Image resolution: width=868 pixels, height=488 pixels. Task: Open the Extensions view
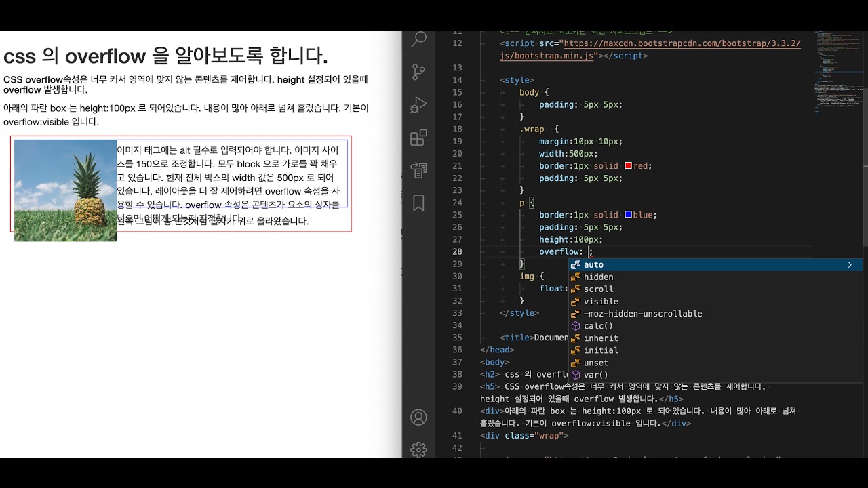[x=419, y=138]
